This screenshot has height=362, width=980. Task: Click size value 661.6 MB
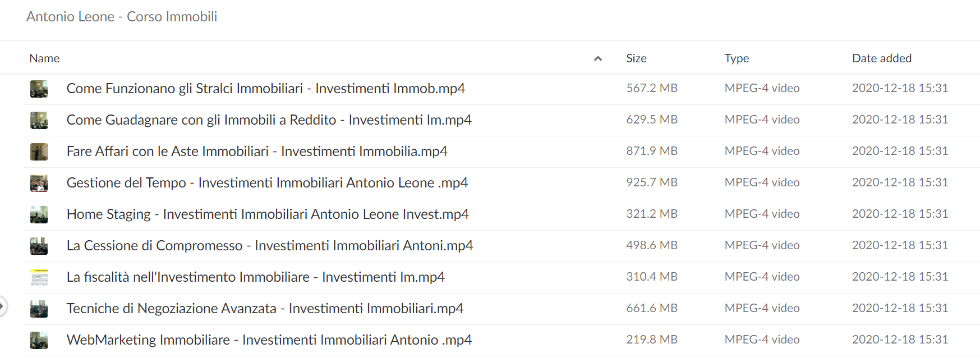(652, 308)
